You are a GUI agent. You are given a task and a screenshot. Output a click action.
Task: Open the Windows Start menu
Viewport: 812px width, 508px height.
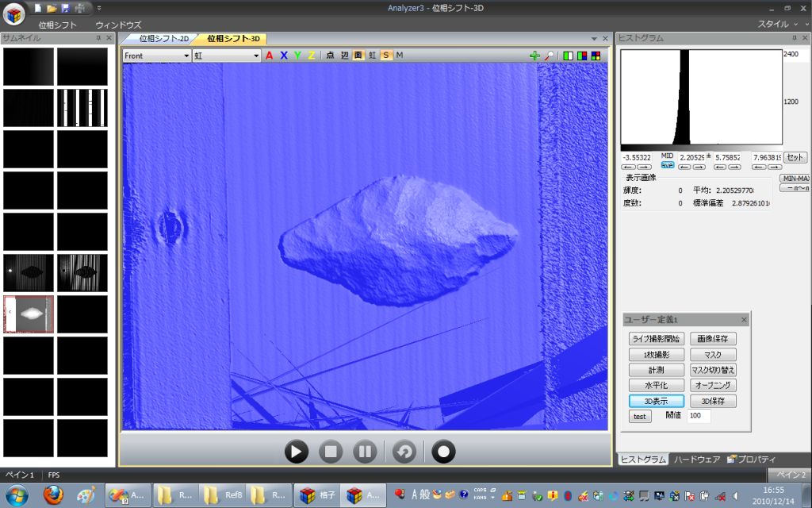pos(17,495)
